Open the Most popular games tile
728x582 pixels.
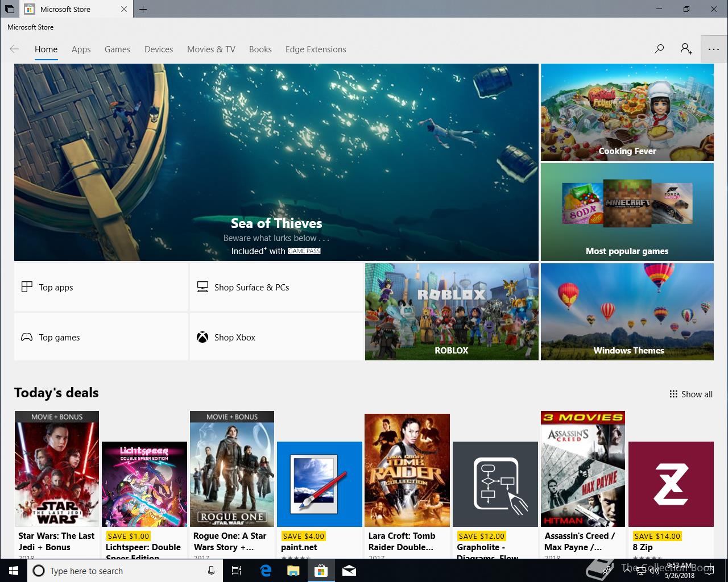point(627,212)
